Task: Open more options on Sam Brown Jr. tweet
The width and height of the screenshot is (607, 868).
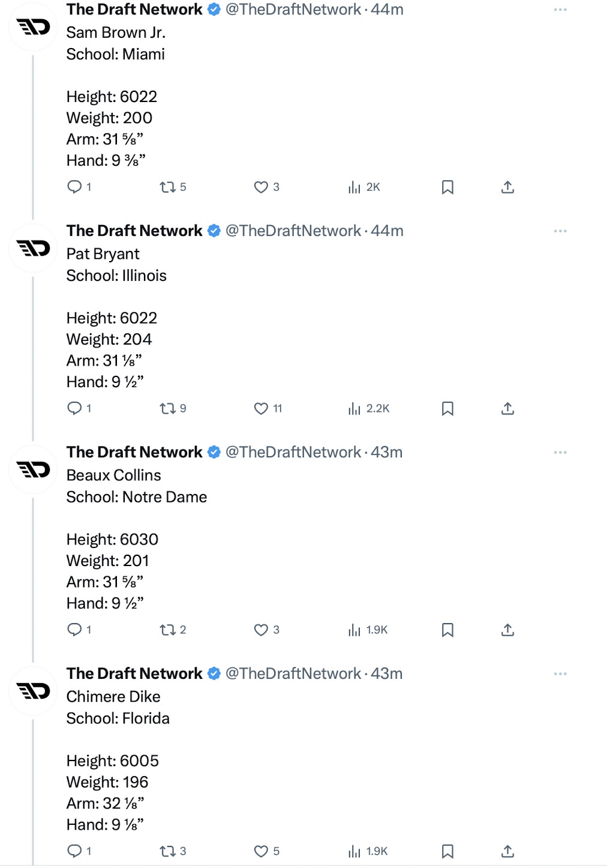Action: 560,10
